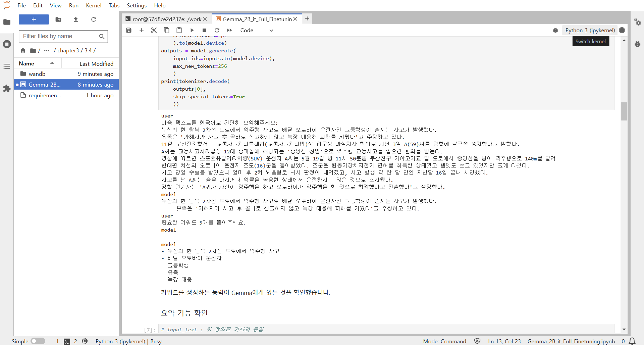
Task: Click cell [7] Input_text comment line
Action: pos(212,330)
